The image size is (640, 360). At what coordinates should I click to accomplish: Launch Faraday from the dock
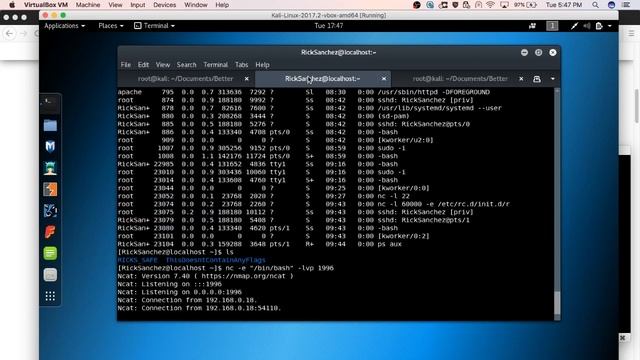point(50,232)
